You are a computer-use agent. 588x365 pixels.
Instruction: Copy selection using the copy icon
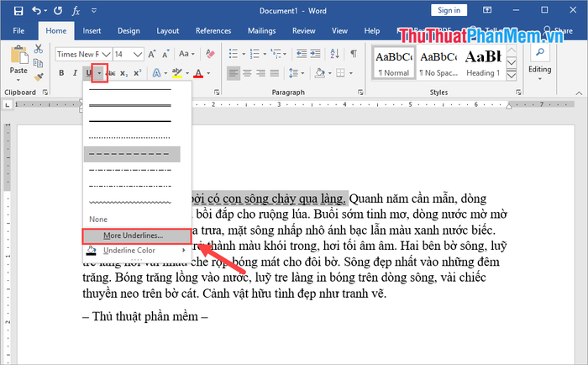39,63
